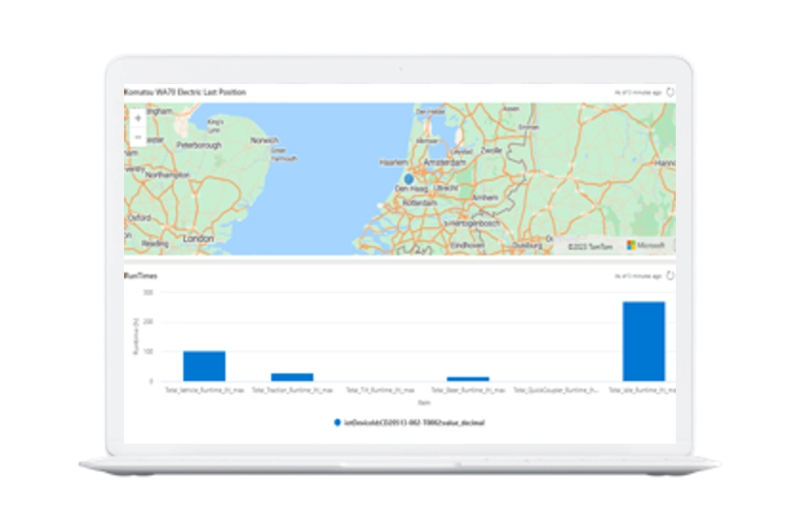Click the Norwich label on the map
The height and width of the screenshot is (532, 800).
click(x=264, y=140)
